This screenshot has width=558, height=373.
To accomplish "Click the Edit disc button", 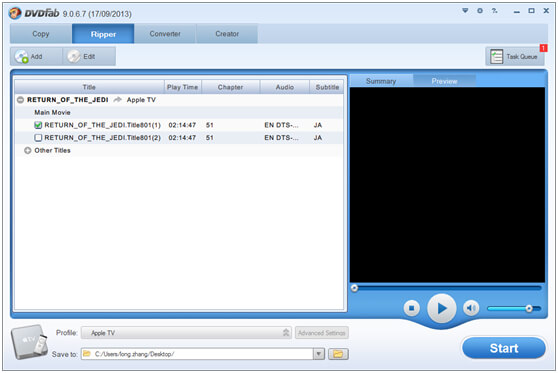I will click(x=89, y=56).
